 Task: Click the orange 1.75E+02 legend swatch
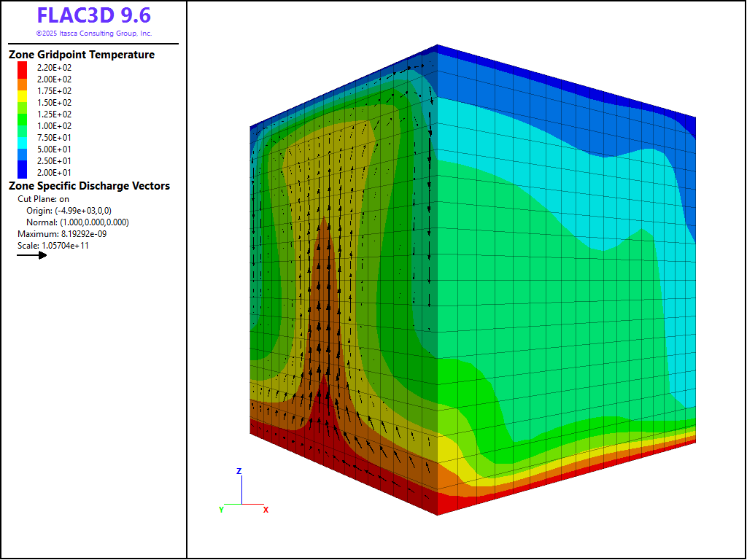pos(23,85)
